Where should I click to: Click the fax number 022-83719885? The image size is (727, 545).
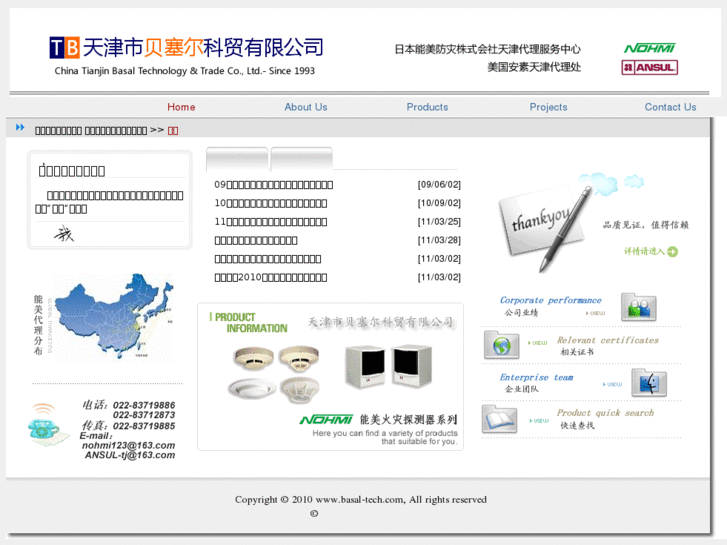click(144, 426)
